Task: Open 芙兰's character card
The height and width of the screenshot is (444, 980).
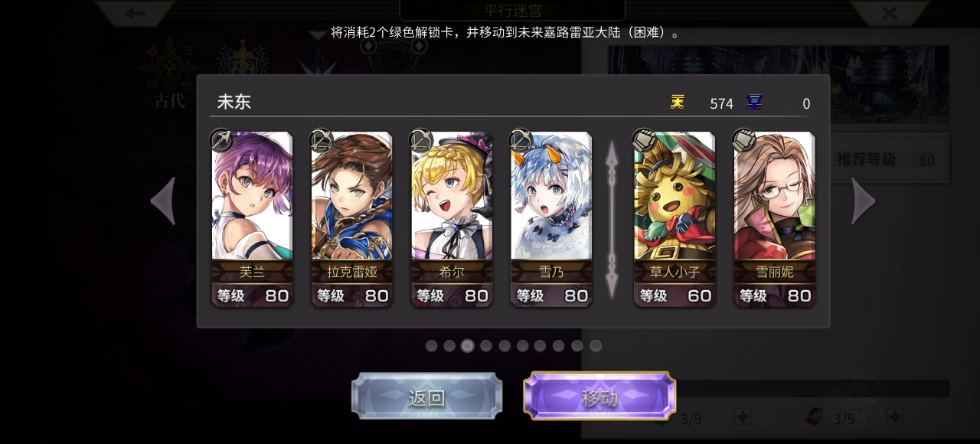Action: click(x=252, y=219)
